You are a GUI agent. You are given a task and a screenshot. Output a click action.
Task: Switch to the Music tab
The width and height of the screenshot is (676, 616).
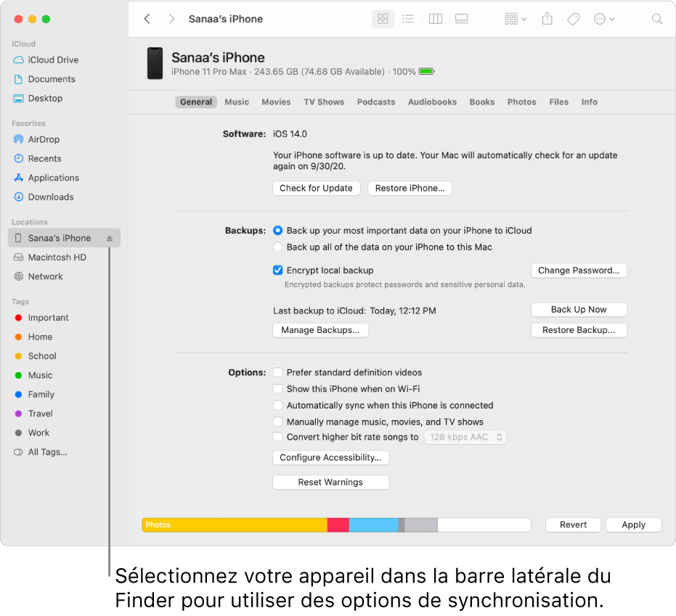pos(237,102)
